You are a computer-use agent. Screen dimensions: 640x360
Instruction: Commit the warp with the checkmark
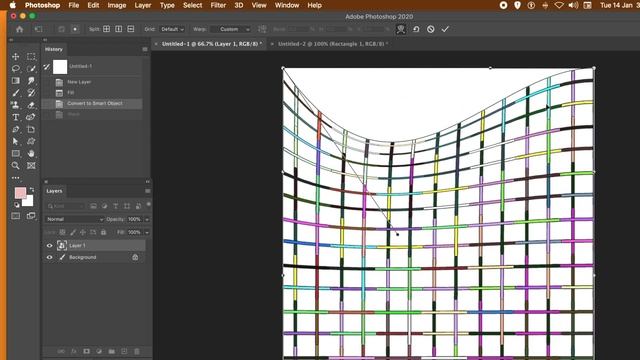click(x=445, y=29)
